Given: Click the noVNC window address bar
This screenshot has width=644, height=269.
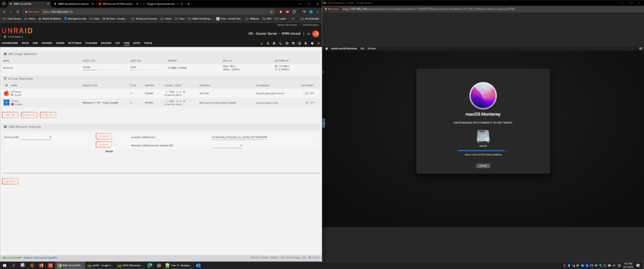Looking at the screenshot, I should [x=482, y=8].
